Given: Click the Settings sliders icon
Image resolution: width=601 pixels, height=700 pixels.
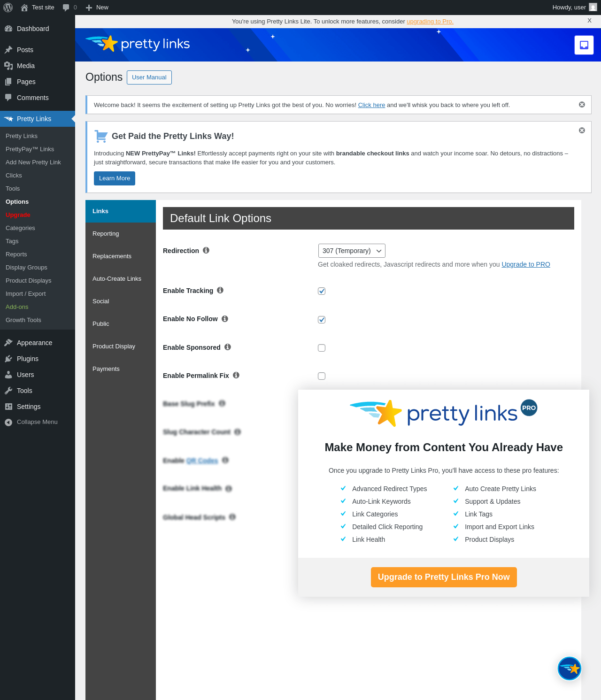Looking at the screenshot, I should pyautogui.click(x=8, y=407).
